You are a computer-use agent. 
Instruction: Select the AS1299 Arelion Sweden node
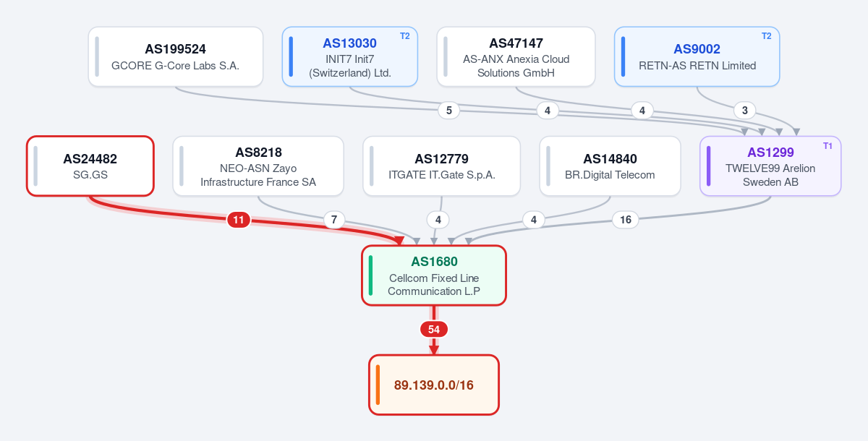tap(770, 166)
